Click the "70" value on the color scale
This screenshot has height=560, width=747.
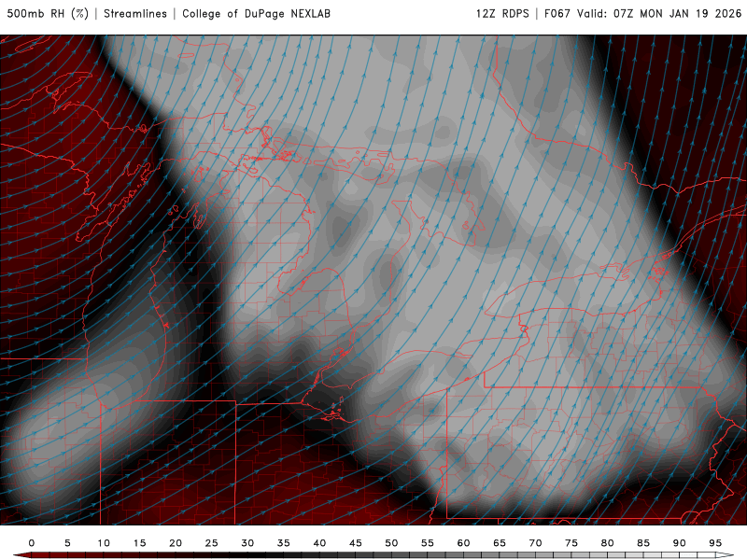pos(535,543)
